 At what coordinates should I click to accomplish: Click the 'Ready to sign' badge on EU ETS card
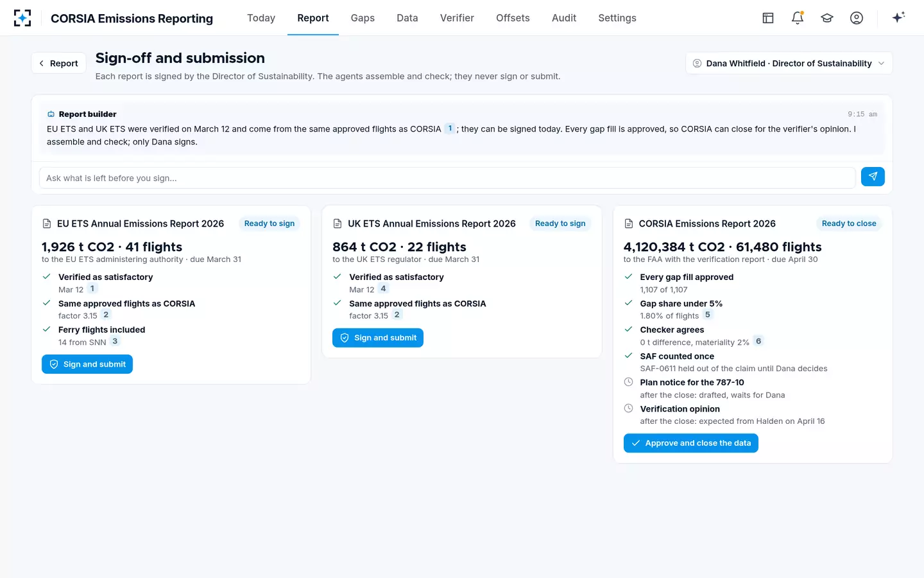tap(269, 223)
